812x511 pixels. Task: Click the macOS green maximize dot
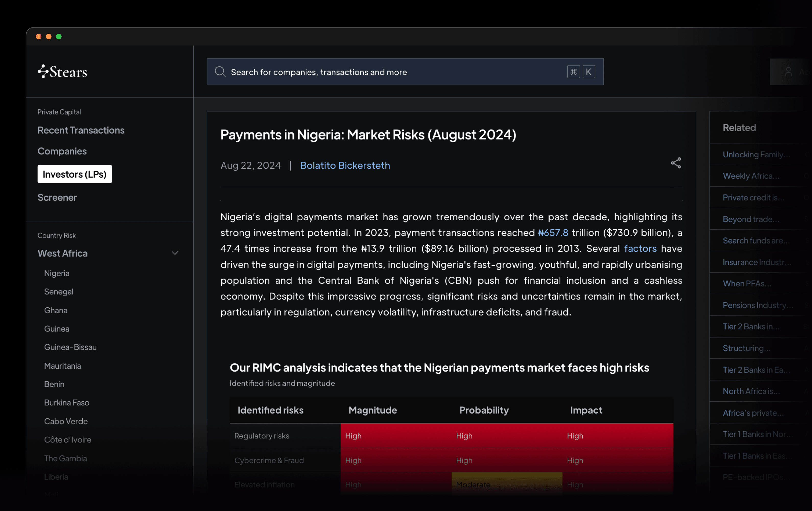click(x=59, y=37)
